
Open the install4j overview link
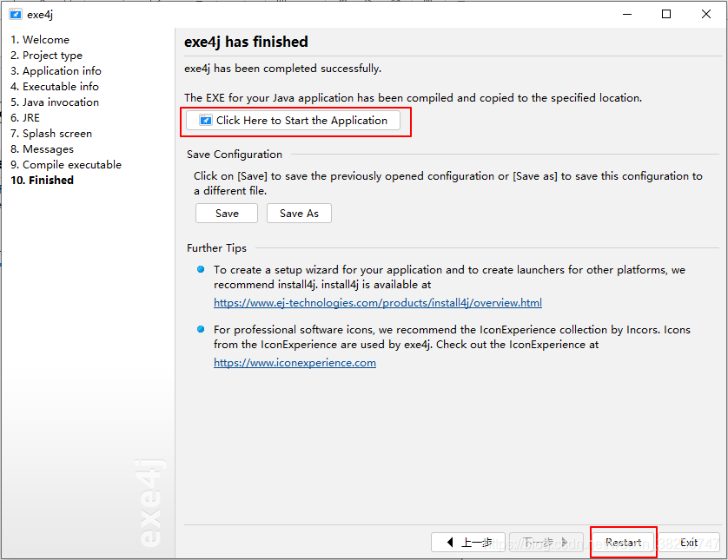tap(377, 302)
